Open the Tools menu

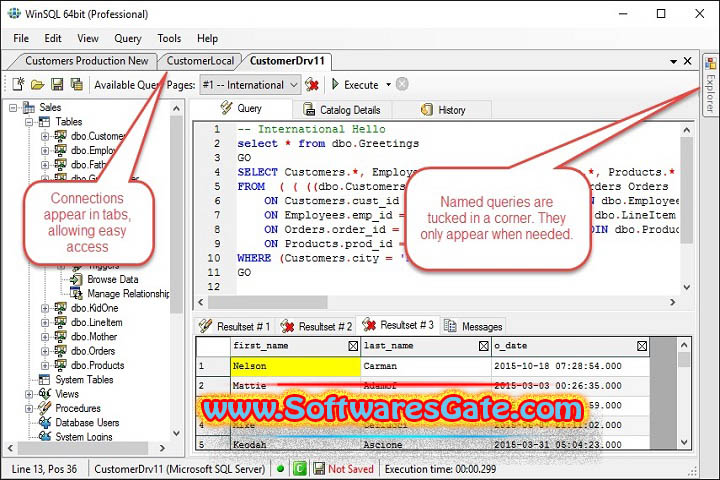pos(169,38)
